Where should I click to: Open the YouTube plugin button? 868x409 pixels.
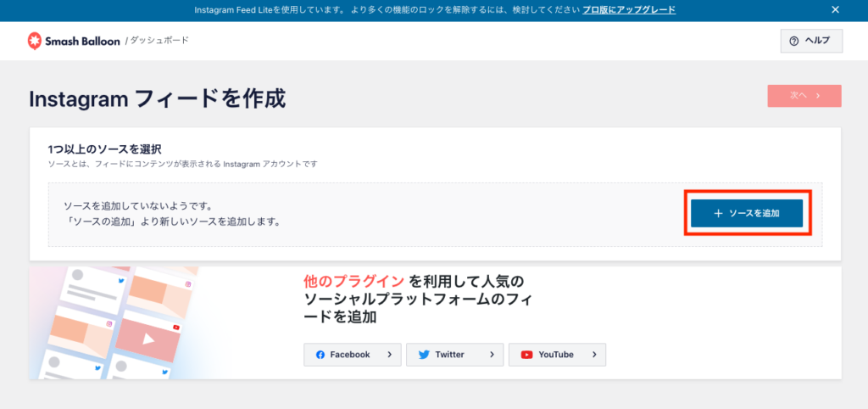point(557,355)
